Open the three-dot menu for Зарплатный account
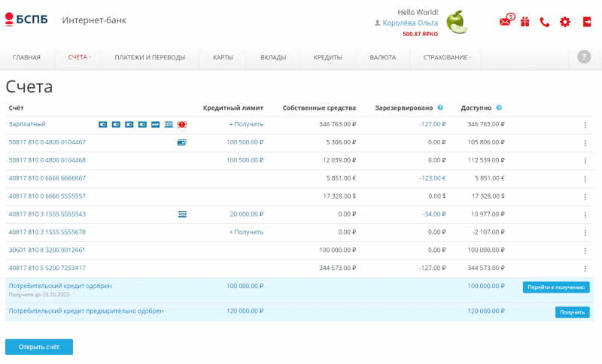Image resolution: width=602 pixels, height=364 pixels. (585, 125)
